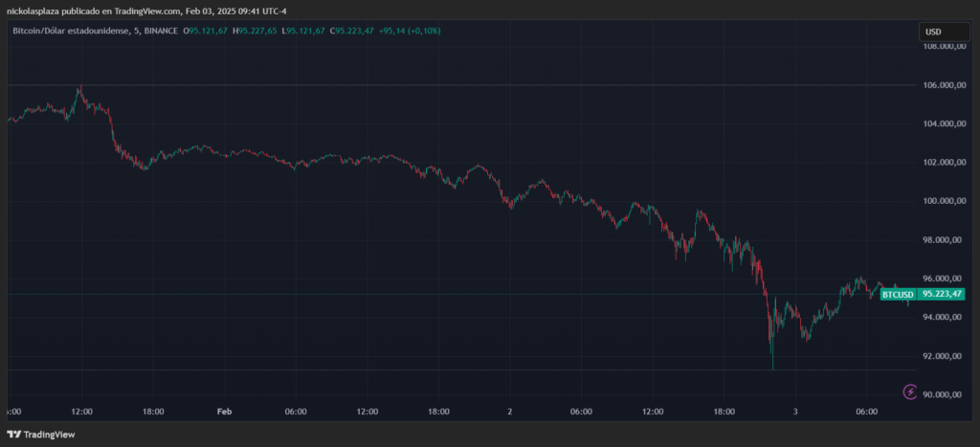The image size is (980, 447).
Task: Click the Feb date marker on time axis
Action: 224,412
